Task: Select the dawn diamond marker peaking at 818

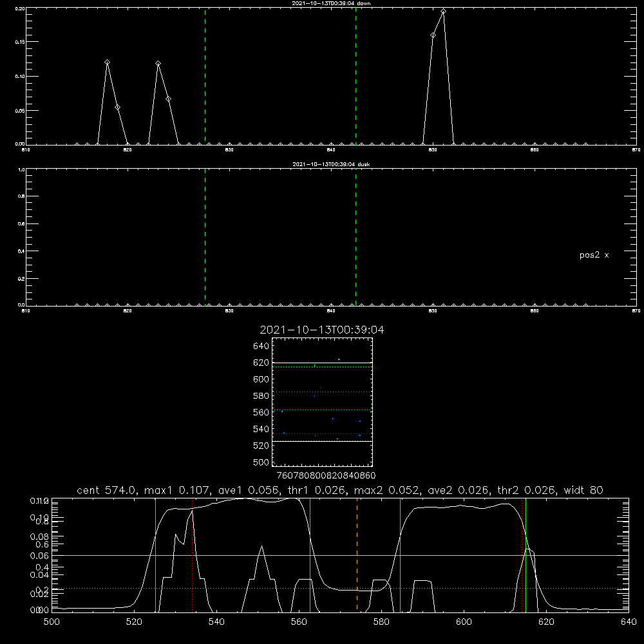Action: click(x=107, y=62)
